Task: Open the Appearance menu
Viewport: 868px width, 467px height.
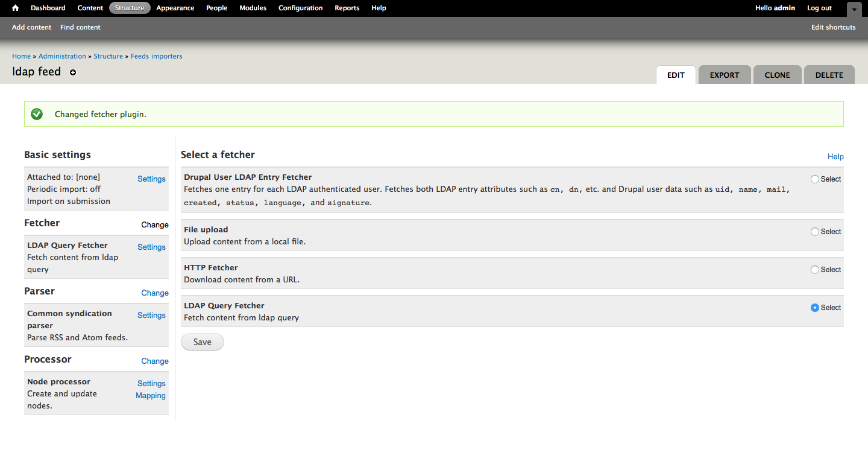Action: click(x=175, y=8)
